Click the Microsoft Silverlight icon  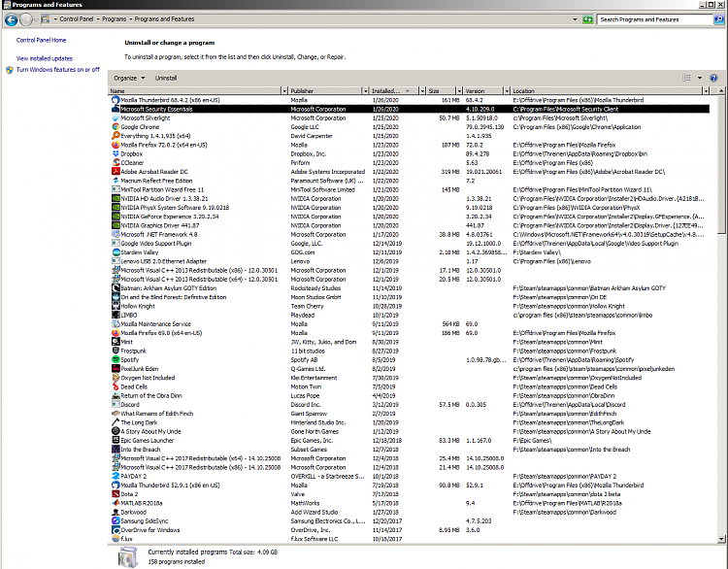[x=116, y=118]
